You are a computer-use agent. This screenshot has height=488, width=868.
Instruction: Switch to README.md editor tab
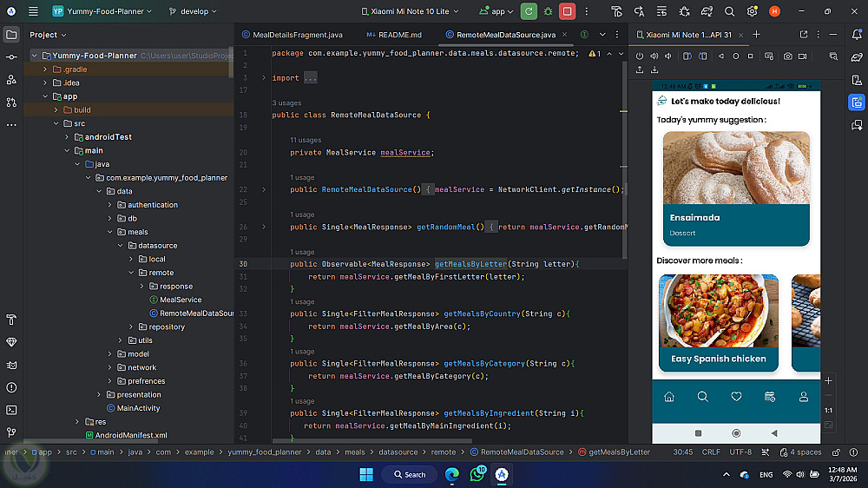pos(394,35)
